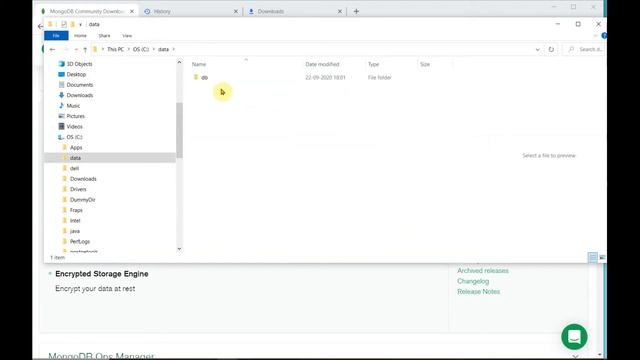Select Pictures in navigation pane
The width and height of the screenshot is (640, 360).
pyautogui.click(x=76, y=116)
